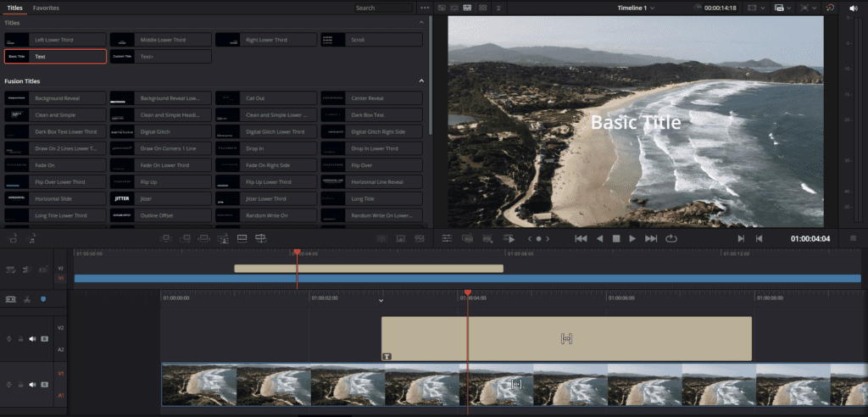Mute audio on track V1/A1
Screen dimensions: 868x417
coord(33,384)
